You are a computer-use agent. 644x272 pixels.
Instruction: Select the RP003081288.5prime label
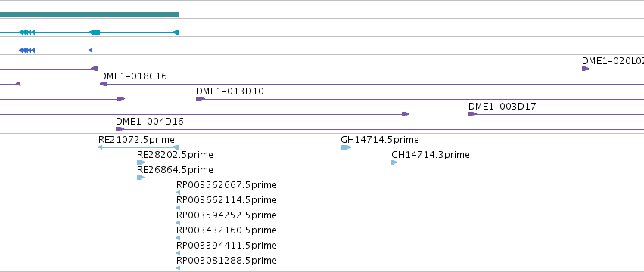click(226, 261)
